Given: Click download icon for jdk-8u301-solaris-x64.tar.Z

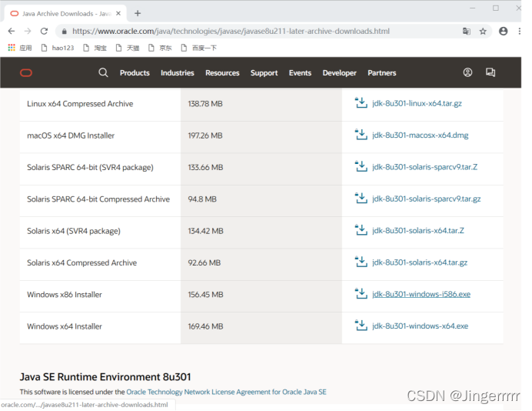Looking at the screenshot, I should (x=361, y=230).
